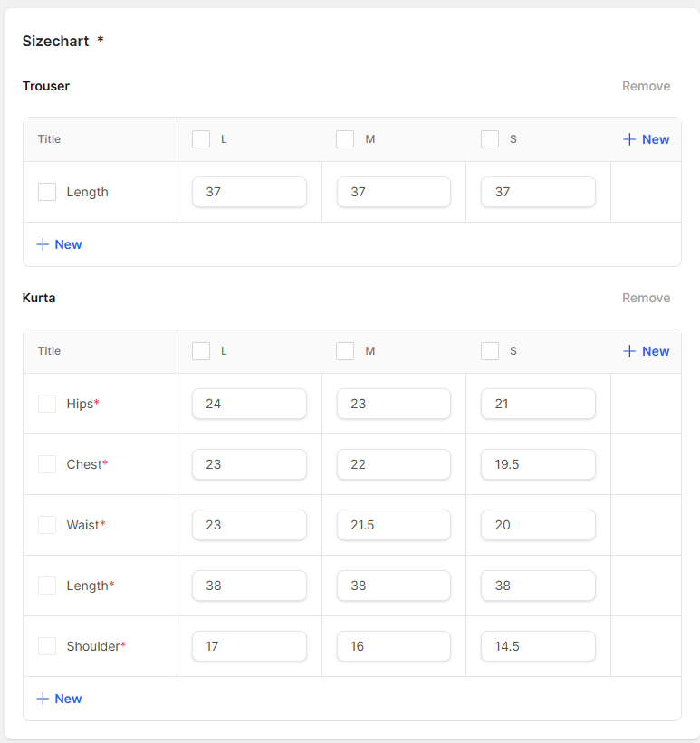700x743 pixels.
Task: Click the plus New row icon under Trouser
Action: tap(43, 244)
